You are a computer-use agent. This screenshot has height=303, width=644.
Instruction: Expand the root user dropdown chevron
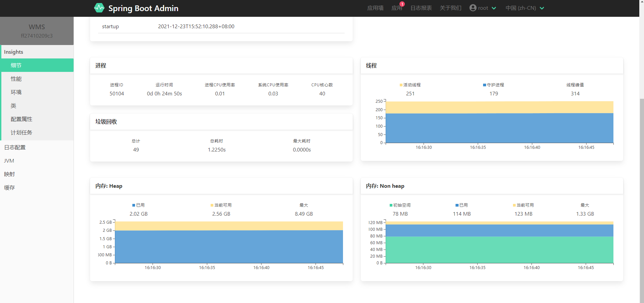pos(494,8)
